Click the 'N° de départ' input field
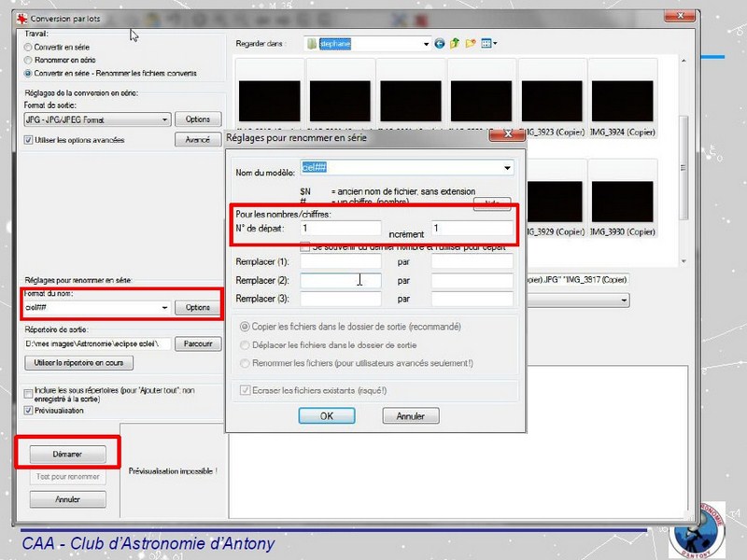 [x=340, y=228]
